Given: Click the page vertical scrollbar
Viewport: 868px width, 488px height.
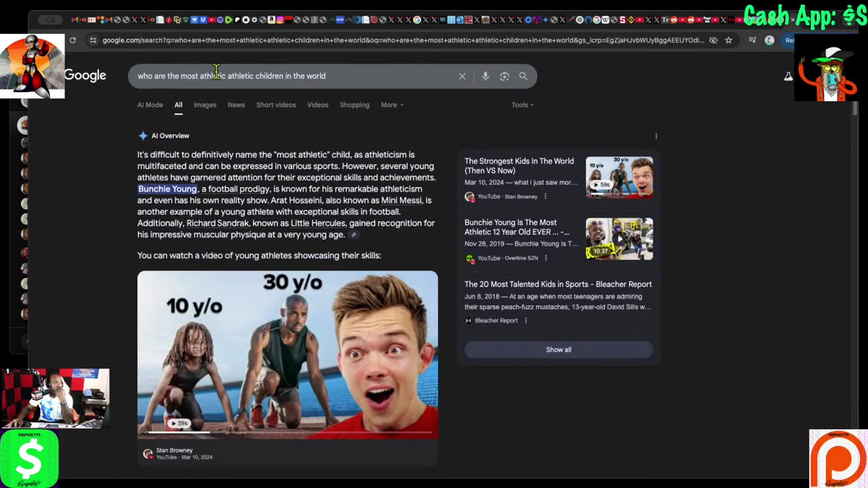Looking at the screenshot, I should click(856, 108).
